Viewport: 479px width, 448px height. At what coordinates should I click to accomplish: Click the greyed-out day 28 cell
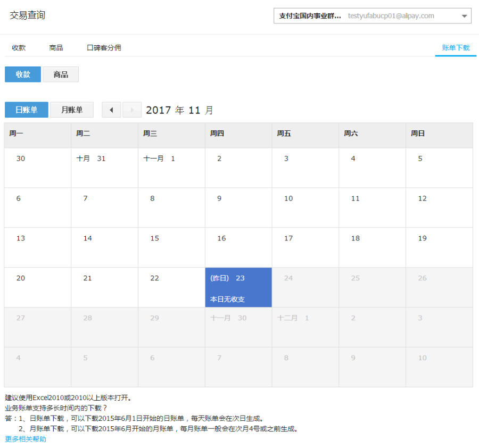point(104,327)
